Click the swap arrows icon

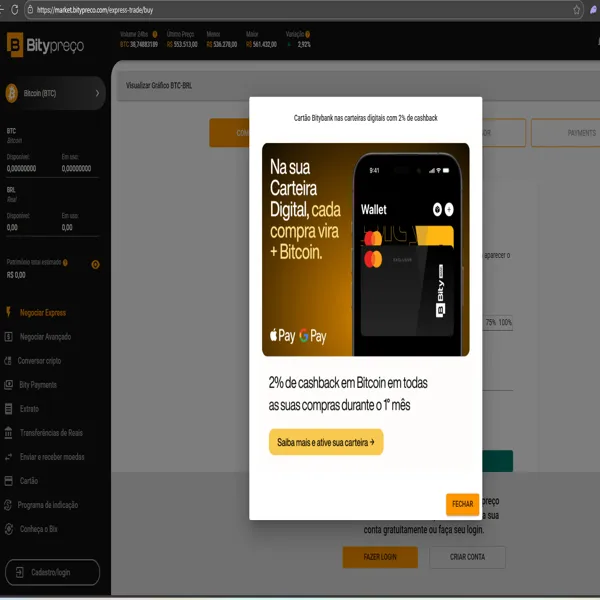[x=8, y=457]
